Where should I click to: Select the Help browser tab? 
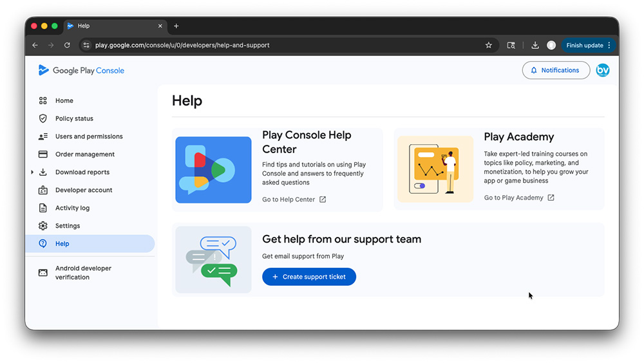pos(115,26)
